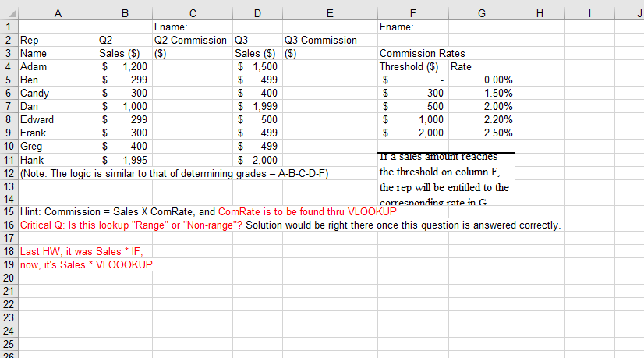Click the 'Last HW, it was Sales * IF;' cell
This screenshot has height=358, width=644.
(82, 252)
